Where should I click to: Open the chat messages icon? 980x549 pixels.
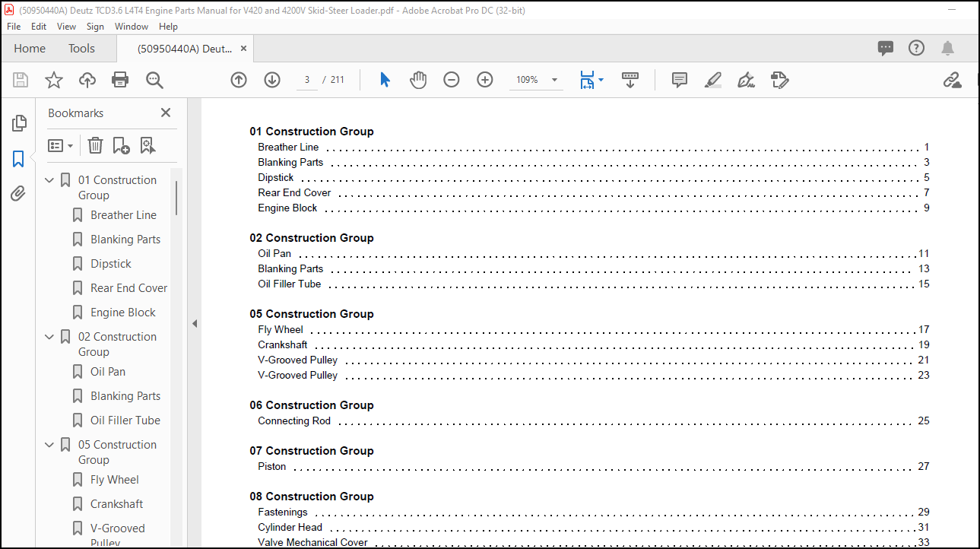tap(886, 48)
